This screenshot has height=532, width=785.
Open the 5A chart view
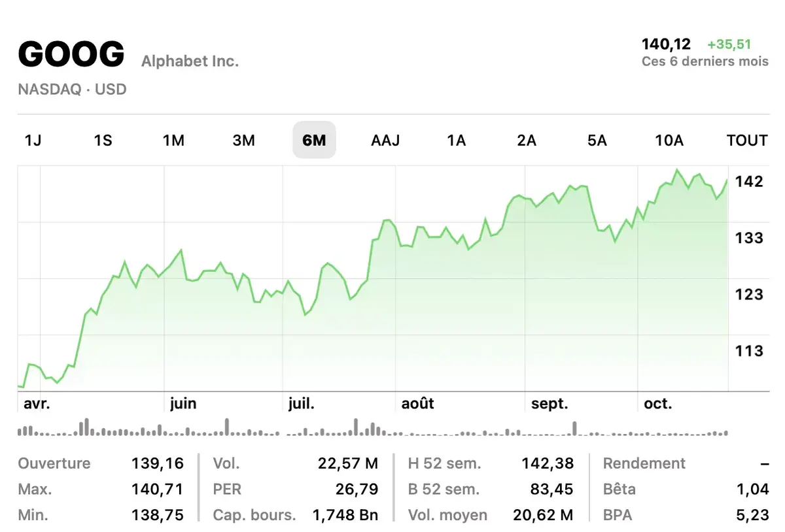click(x=597, y=140)
